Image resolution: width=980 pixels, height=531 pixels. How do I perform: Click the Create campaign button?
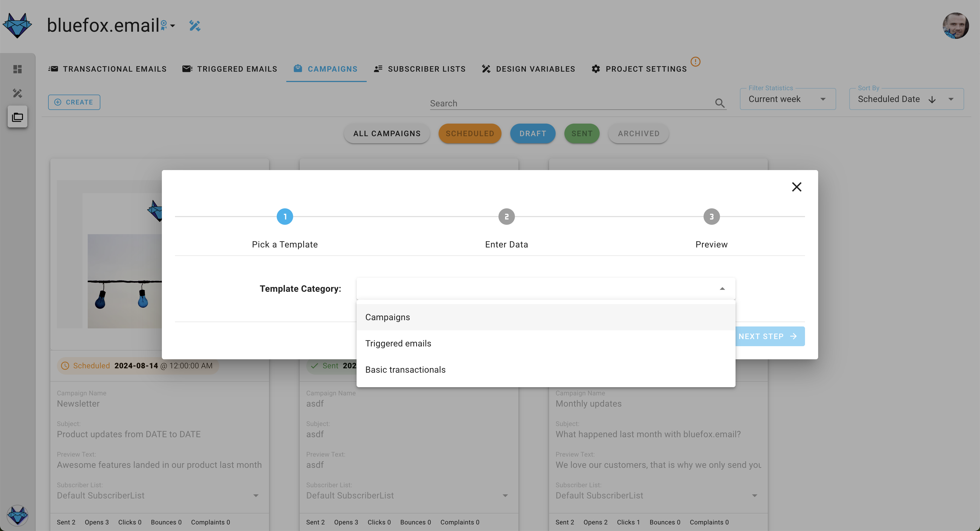pyautogui.click(x=74, y=102)
